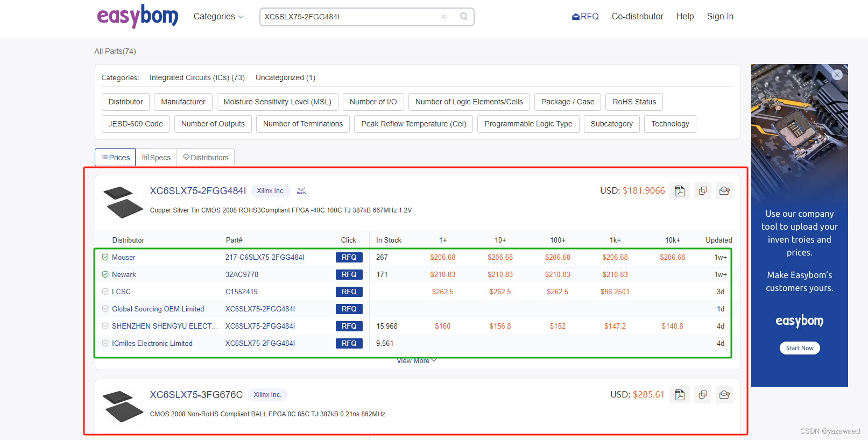Viewport: 868px width, 440px height.
Task: Click the search magnifier icon
Action: pyautogui.click(x=463, y=17)
